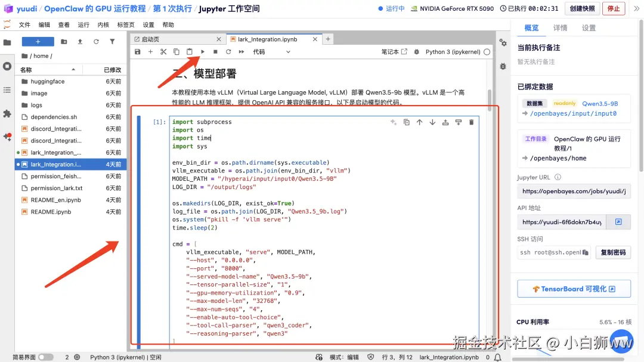This screenshot has height=362, width=644.
Task: Duplicate the cell with copy icon in cell toolbar
Action: [x=407, y=122]
